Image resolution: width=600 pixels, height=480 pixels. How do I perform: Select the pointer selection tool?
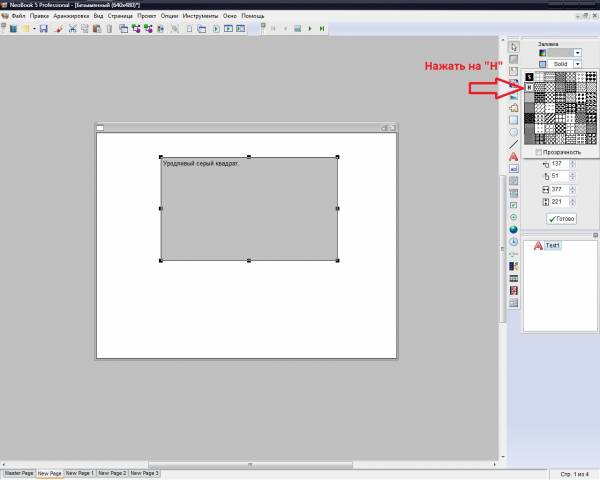click(x=513, y=47)
